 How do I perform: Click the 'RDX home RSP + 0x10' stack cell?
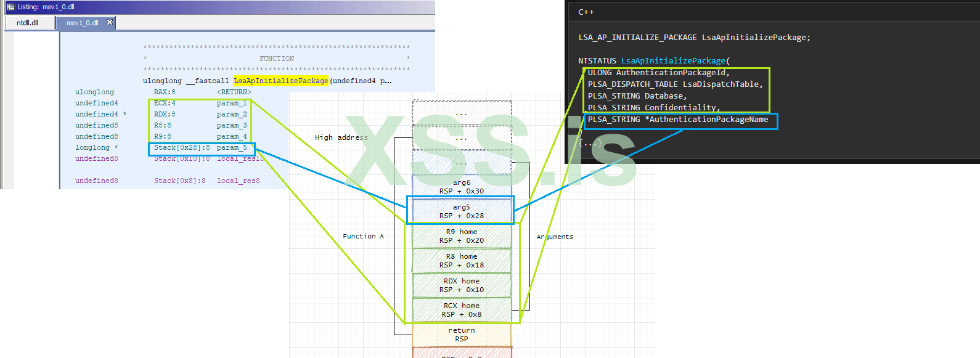pyautogui.click(x=462, y=285)
